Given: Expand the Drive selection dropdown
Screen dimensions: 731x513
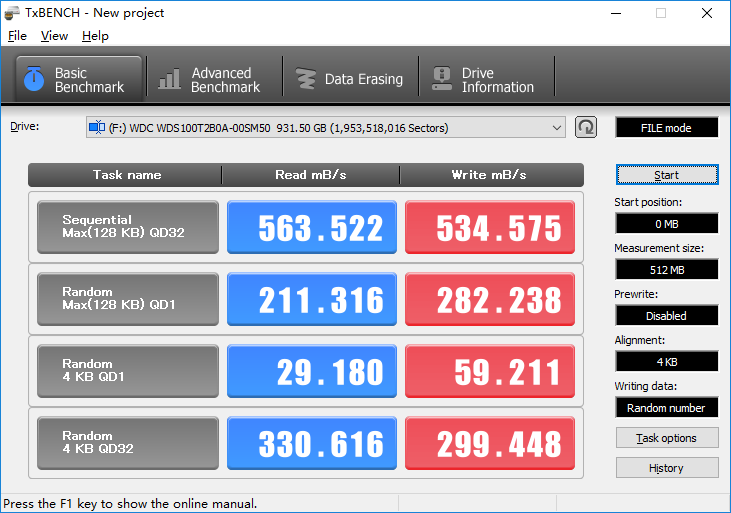Looking at the screenshot, I should pos(557,127).
